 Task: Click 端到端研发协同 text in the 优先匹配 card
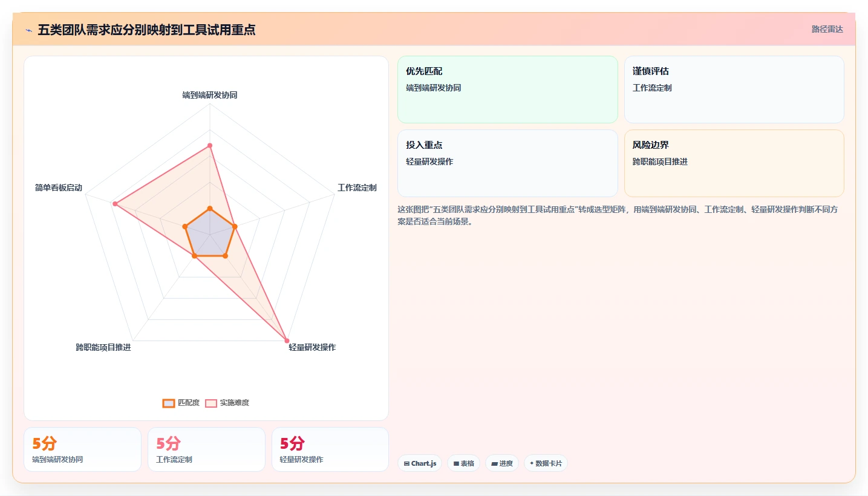pyautogui.click(x=434, y=88)
